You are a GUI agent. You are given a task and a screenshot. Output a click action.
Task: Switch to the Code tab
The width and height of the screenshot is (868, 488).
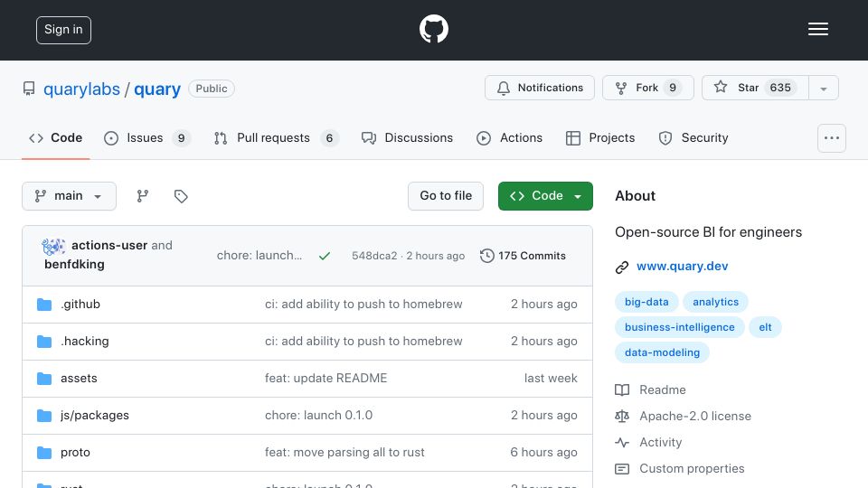point(55,137)
